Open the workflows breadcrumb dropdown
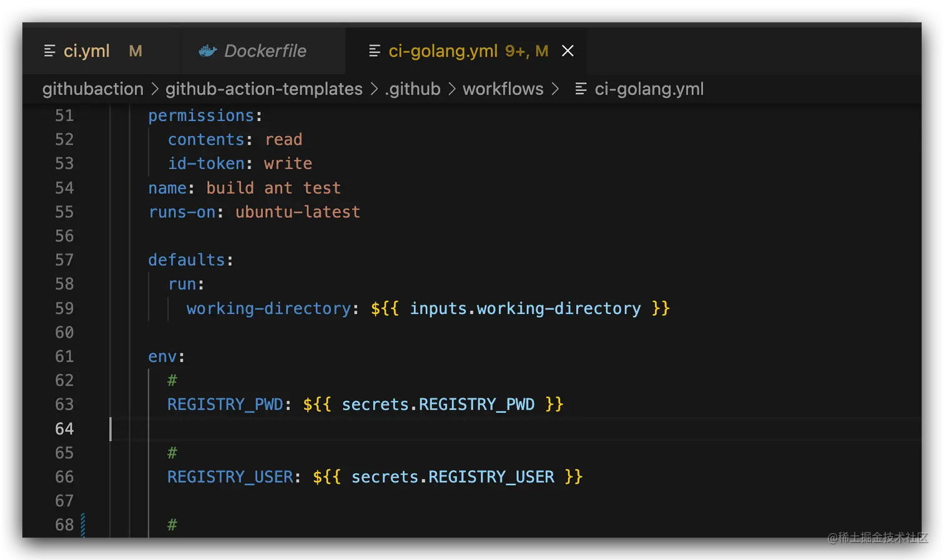Screen dimensions: 944x560 point(503,89)
